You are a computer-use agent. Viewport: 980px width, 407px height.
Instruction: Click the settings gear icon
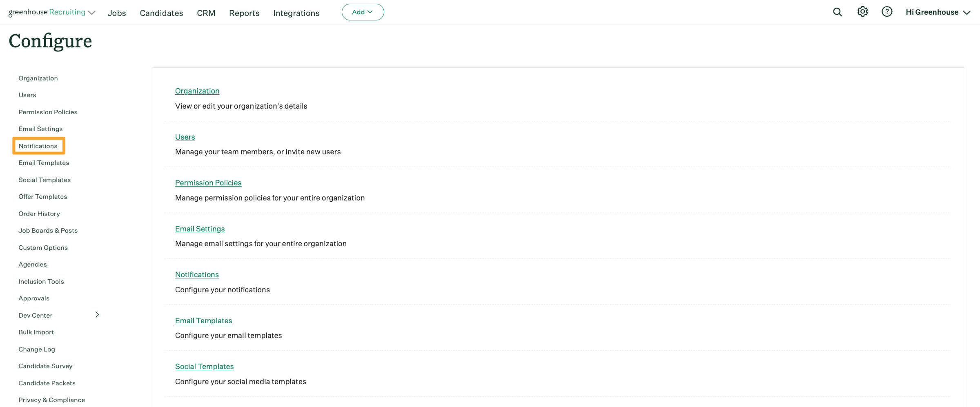tap(863, 12)
